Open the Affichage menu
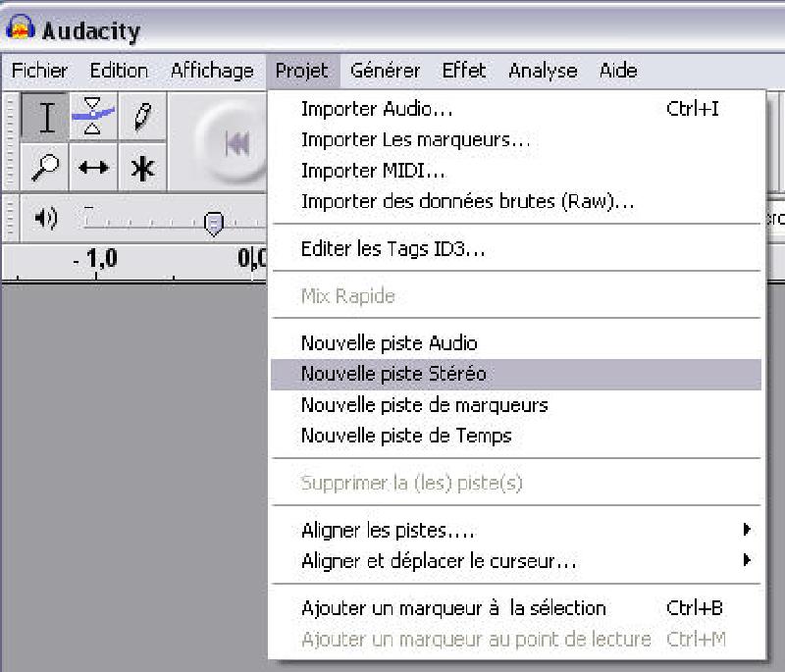This screenshot has width=785, height=672. tap(212, 71)
